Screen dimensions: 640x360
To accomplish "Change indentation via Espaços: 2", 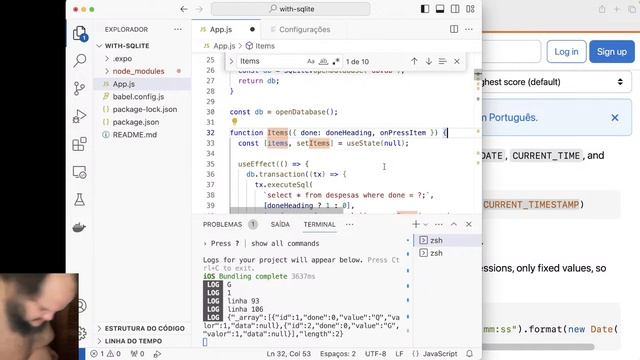I will (338, 354).
